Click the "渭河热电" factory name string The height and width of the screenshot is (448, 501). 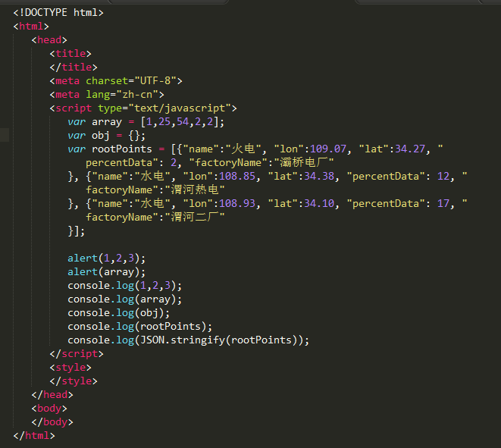195,190
